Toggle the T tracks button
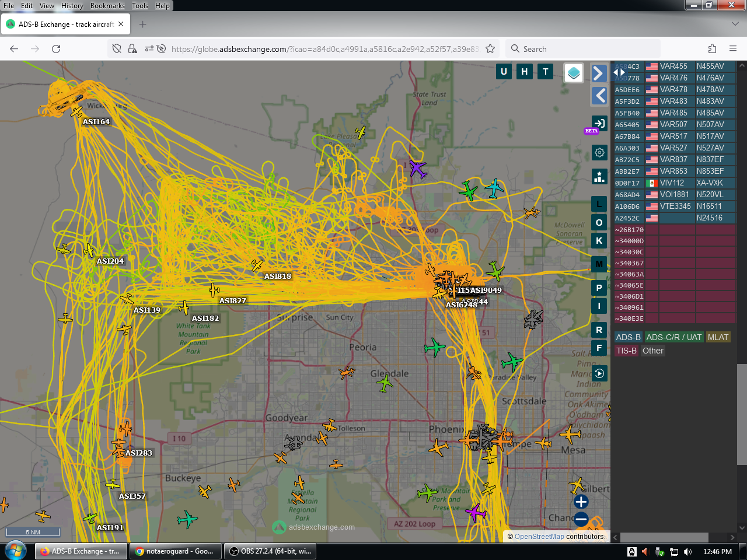 (546, 71)
